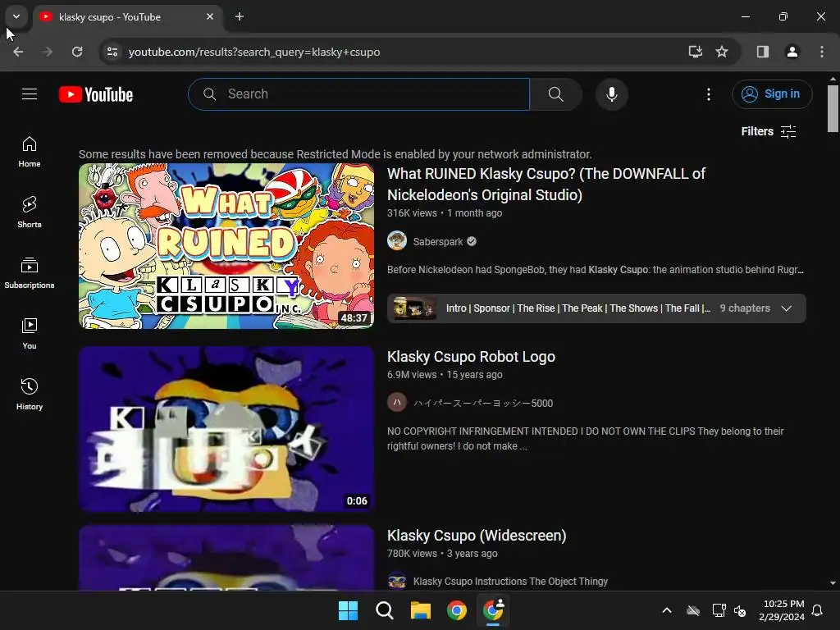Click the YouTube logo
Screen dimensions: 840x630
point(96,94)
